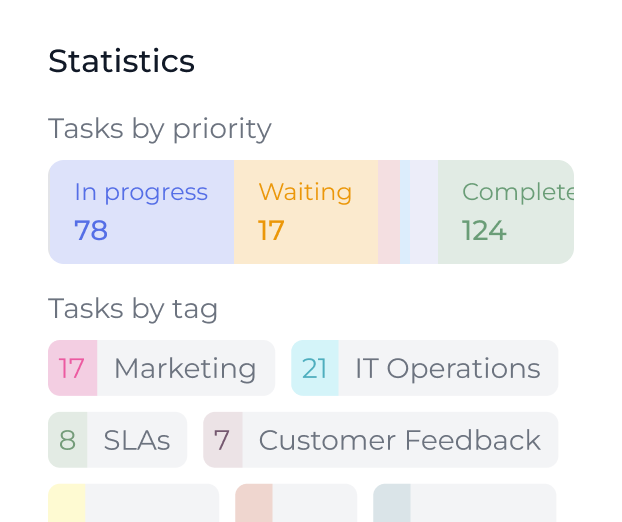
Task: Click the yellow swatch of the cut-off tag
Action: tap(67, 503)
